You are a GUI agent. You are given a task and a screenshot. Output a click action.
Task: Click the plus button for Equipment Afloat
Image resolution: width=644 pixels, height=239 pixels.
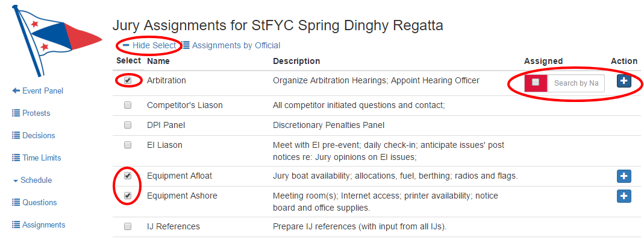pyautogui.click(x=624, y=176)
